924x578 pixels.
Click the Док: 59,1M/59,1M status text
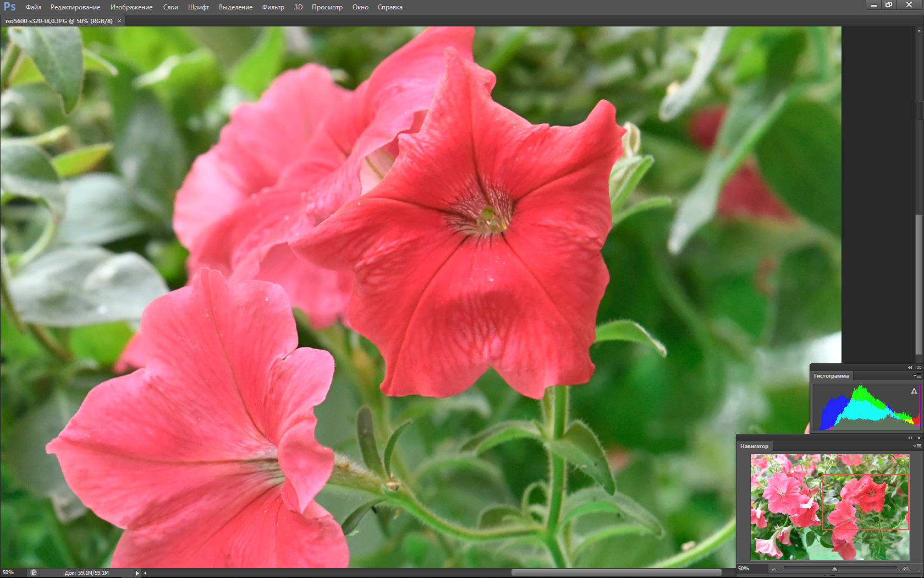(x=86, y=573)
